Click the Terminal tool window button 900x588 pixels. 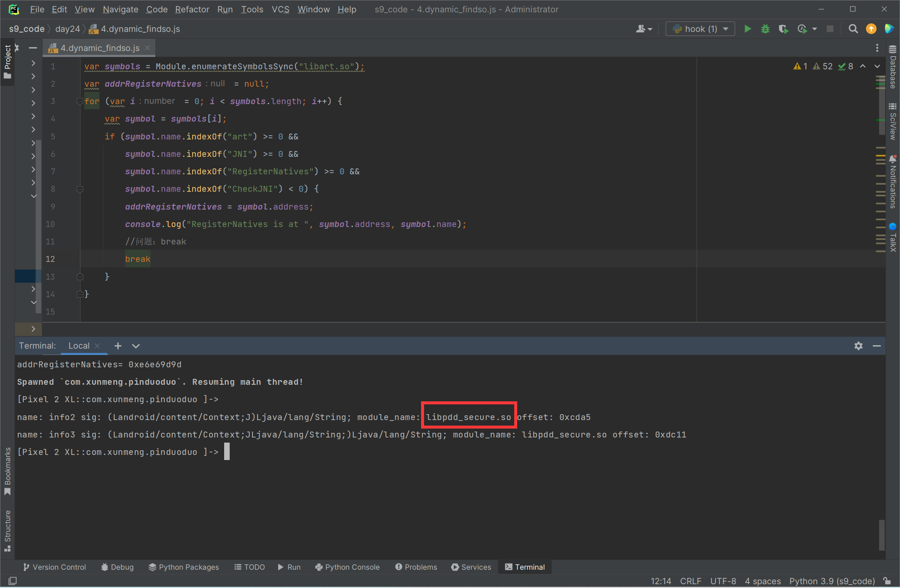point(524,567)
